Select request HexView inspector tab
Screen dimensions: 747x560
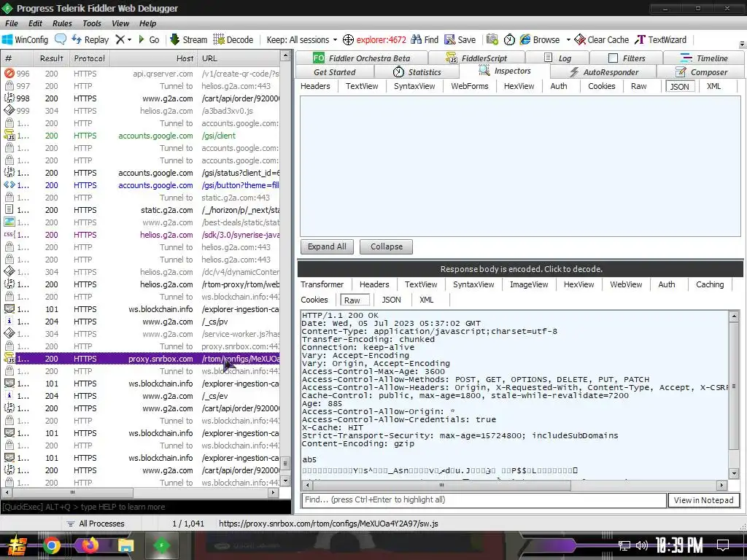(x=519, y=86)
